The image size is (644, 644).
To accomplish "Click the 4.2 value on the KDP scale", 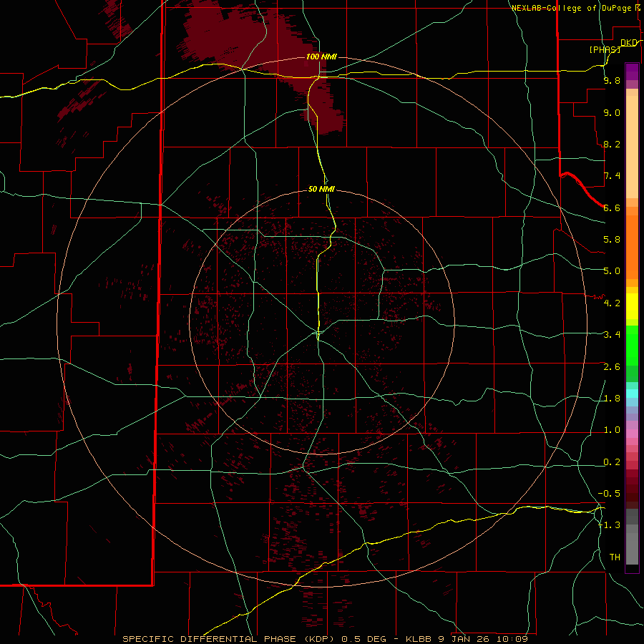I will [612, 303].
